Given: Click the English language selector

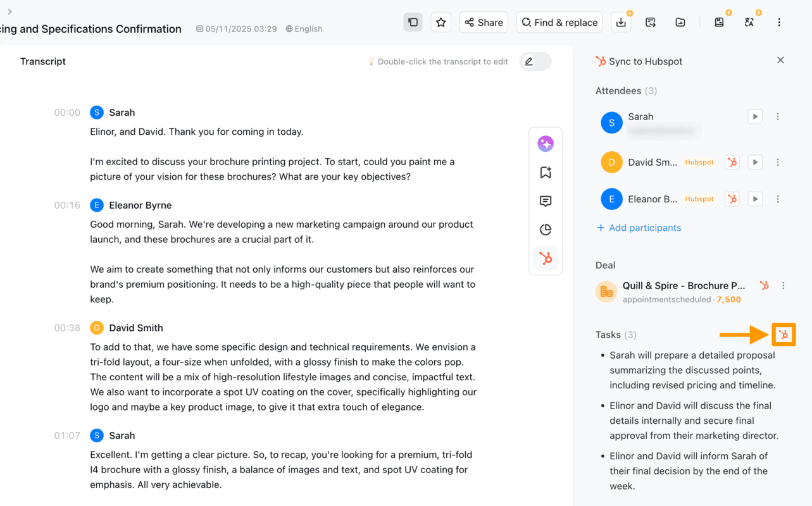Looking at the screenshot, I should pyautogui.click(x=304, y=28).
